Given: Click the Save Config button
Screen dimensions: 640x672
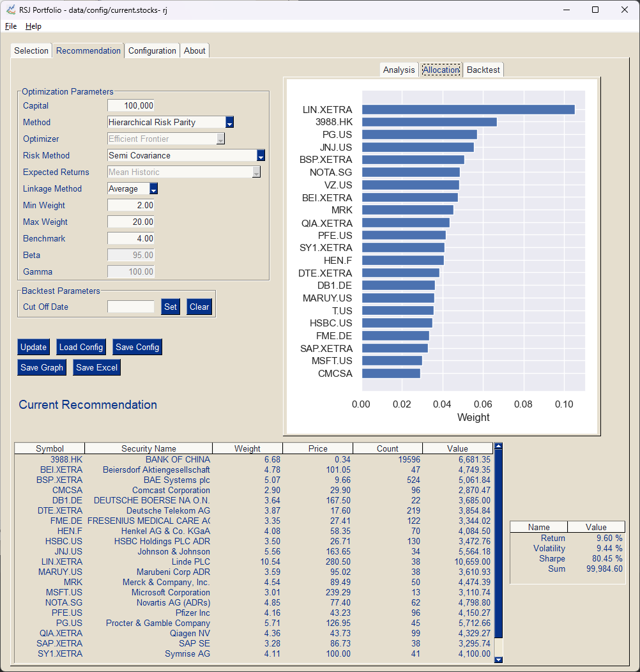Looking at the screenshot, I should pyautogui.click(x=137, y=347).
